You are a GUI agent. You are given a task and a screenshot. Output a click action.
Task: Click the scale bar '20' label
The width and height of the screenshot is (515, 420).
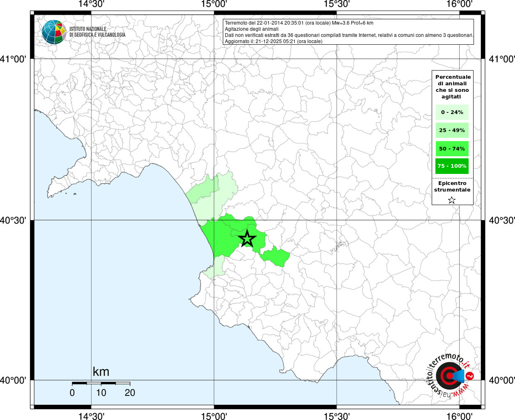tap(130, 393)
